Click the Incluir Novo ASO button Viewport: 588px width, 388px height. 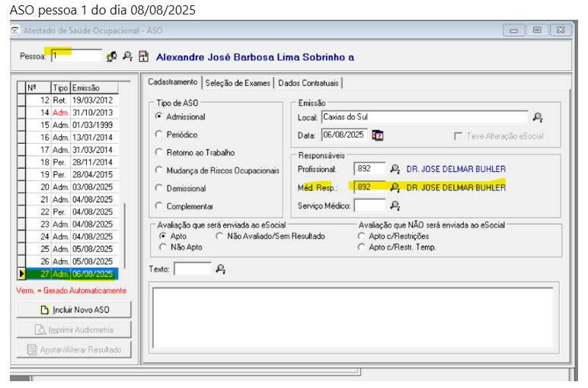pyautogui.click(x=74, y=310)
